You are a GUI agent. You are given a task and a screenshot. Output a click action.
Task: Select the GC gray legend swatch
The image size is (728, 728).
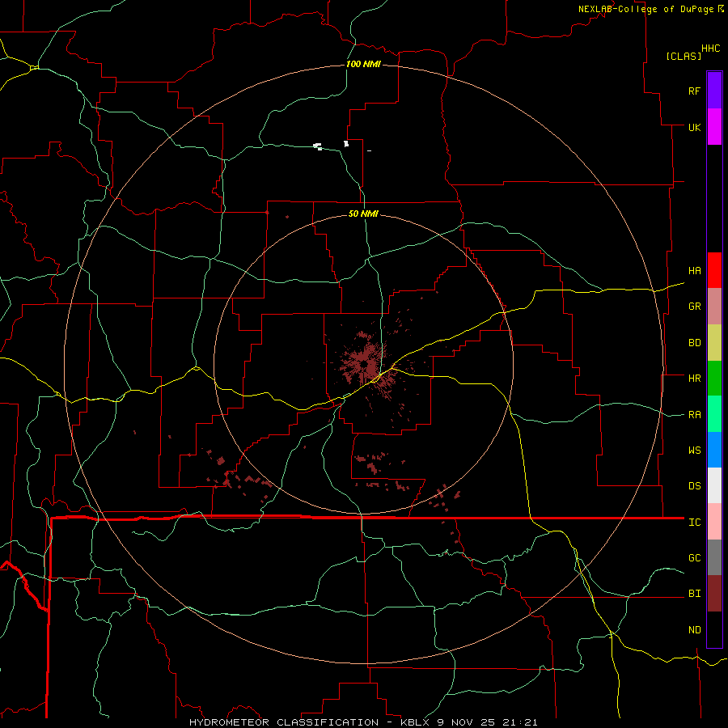click(x=714, y=557)
